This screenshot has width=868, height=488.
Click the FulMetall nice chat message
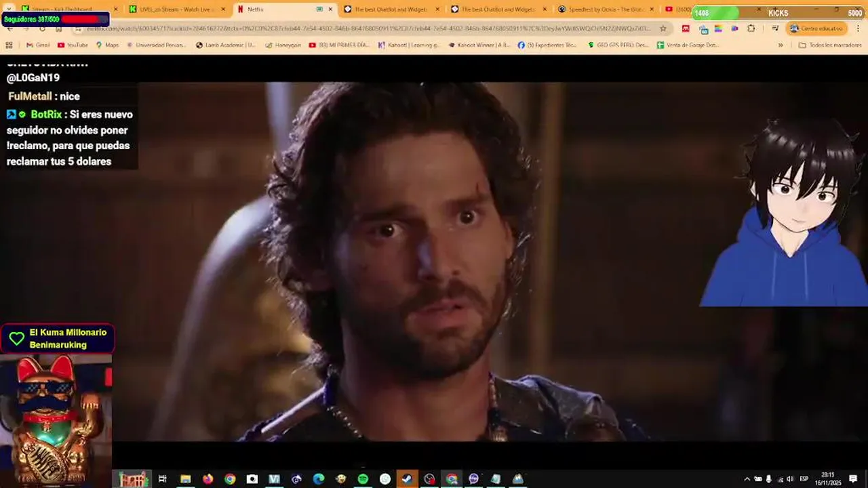pyautogui.click(x=44, y=96)
